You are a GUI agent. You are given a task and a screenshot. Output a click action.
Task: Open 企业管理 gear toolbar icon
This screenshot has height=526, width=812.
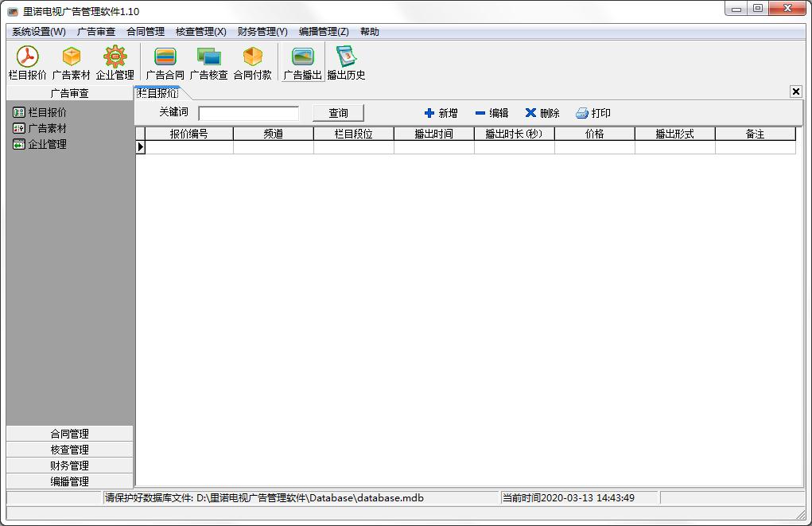coord(115,62)
